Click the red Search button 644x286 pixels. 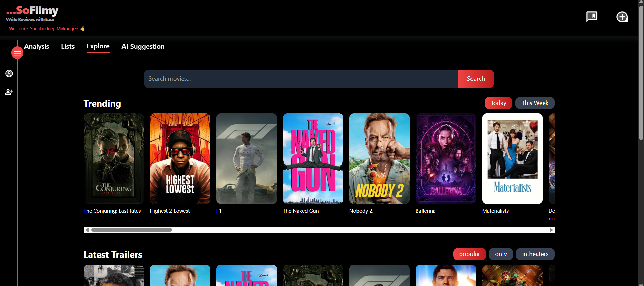pyautogui.click(x=476, y=79)
